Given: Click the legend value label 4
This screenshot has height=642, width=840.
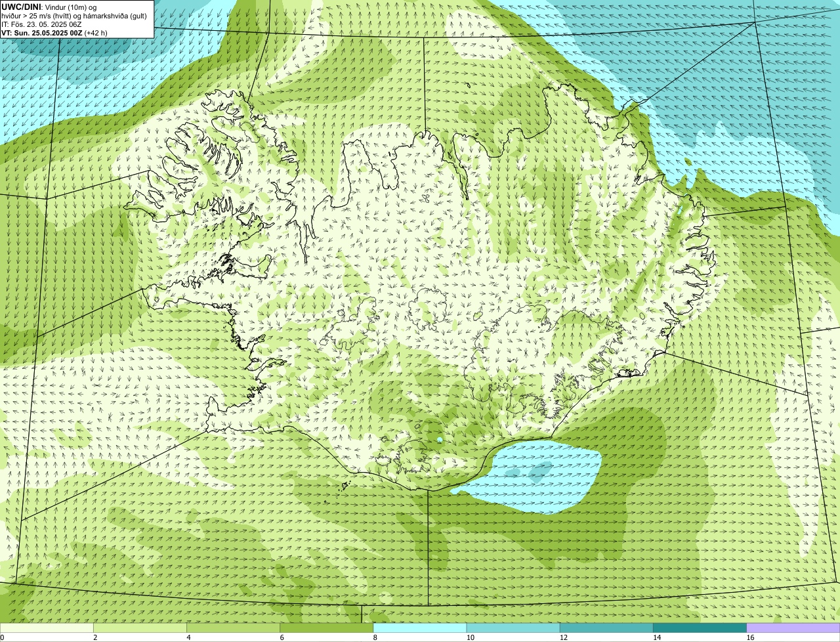Looking at the screenshot, I should point(188,637).
